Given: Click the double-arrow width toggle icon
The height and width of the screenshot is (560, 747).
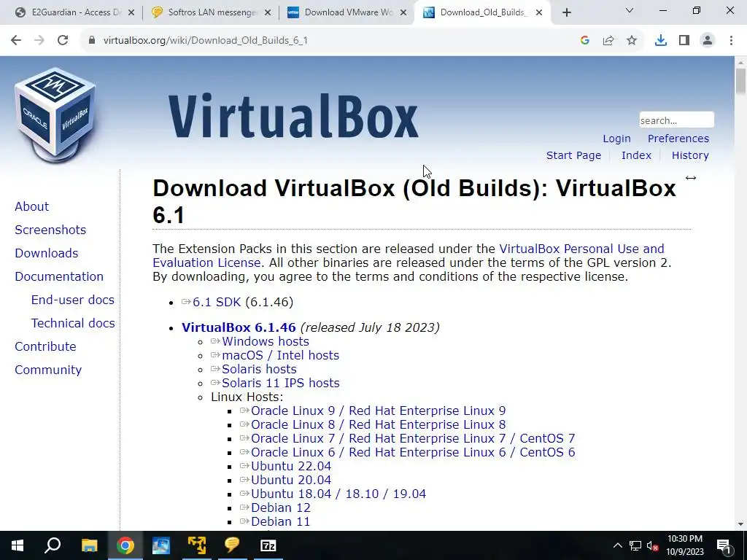Looking at the screenshot, I should click(691, 178).
